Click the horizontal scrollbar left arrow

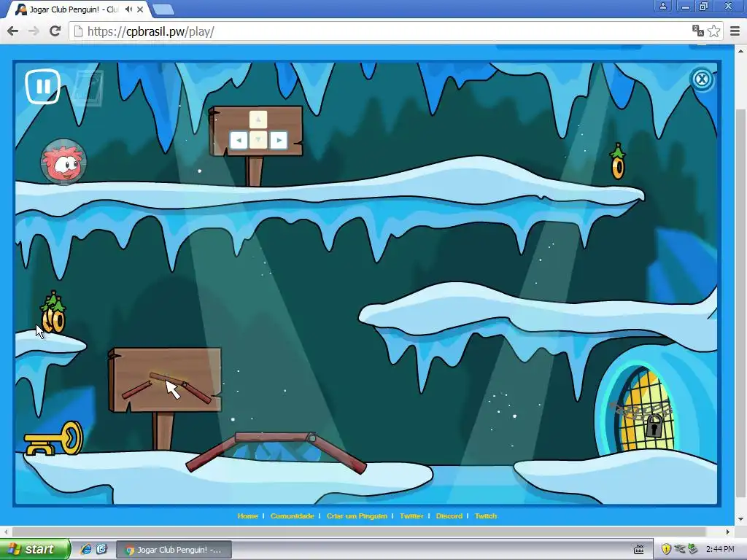(5, 532)
